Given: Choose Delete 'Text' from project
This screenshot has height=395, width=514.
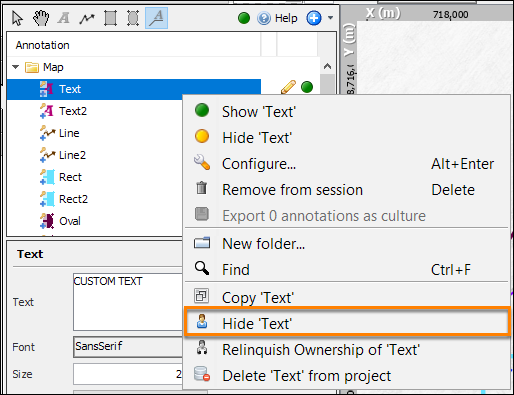Looking at the screenshot, I should pos(347,376).
